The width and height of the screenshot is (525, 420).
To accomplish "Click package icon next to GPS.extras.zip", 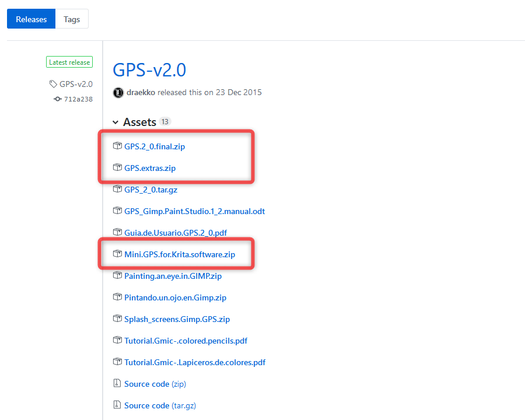I will point(117,167).
